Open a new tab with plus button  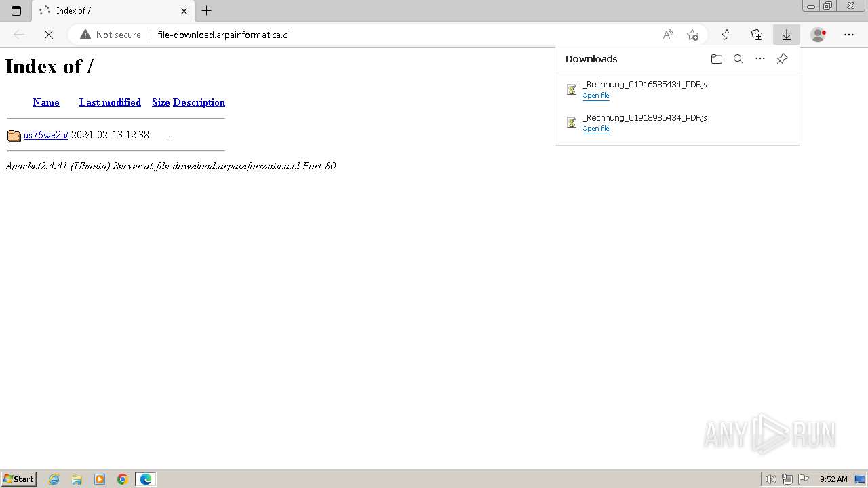(x=207, y=11)
